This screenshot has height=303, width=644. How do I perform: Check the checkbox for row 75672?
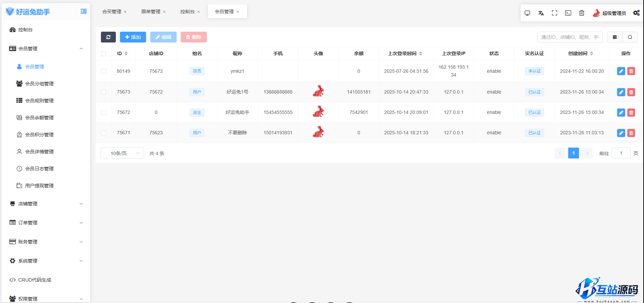[x=104, y=113]
